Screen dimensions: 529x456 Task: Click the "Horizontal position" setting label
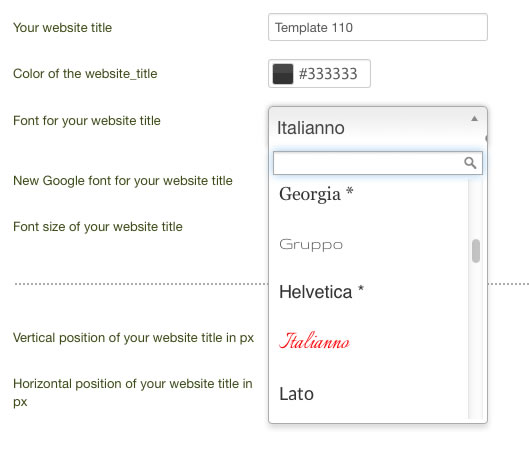133,393
